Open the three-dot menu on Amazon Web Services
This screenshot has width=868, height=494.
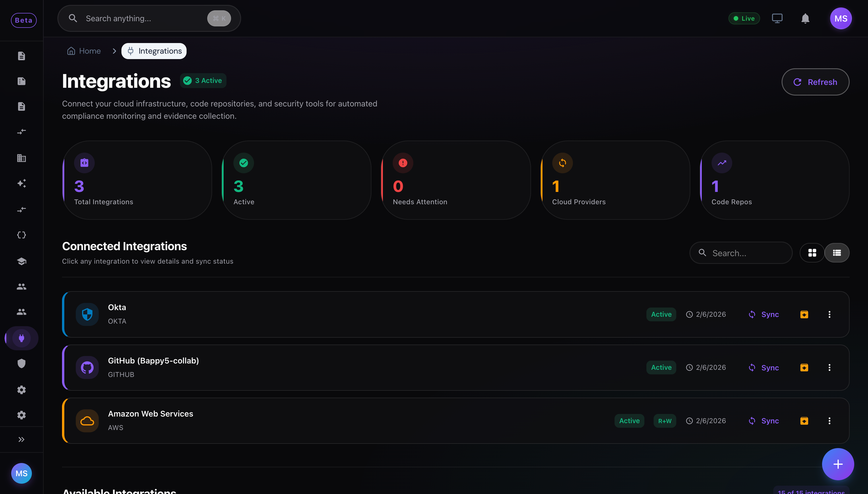[829, 421]
